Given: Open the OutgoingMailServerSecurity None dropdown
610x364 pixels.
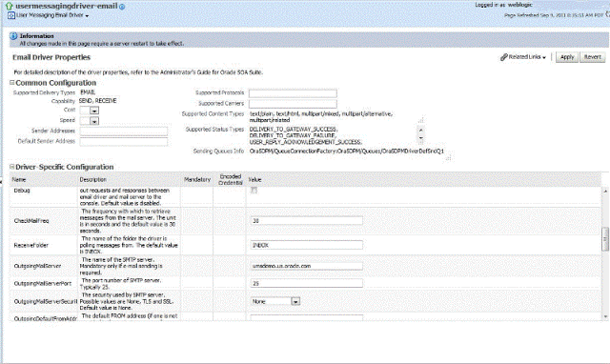Looking at the screenshot, I should tap(295, 301).
